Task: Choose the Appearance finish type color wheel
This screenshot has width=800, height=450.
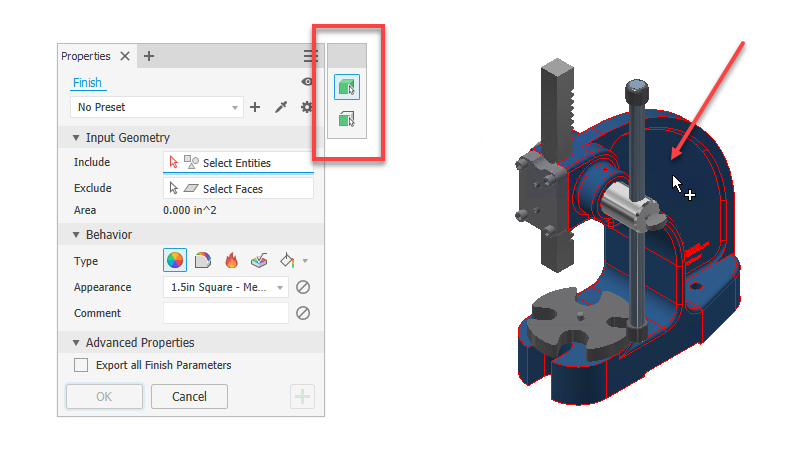Action: point(174,260)
